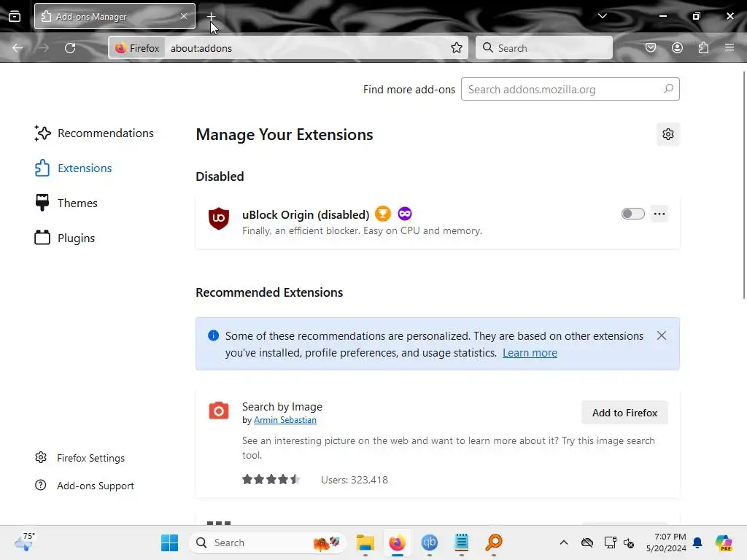Go back one page
The width and height of the screenshot is (747, 560).
[x=18, y=48]
